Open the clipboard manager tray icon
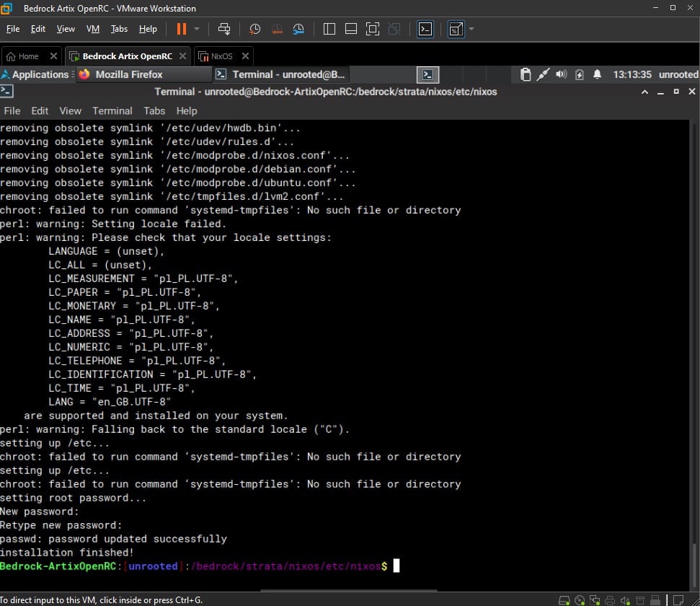700x606 pixels. coord(526,74)
